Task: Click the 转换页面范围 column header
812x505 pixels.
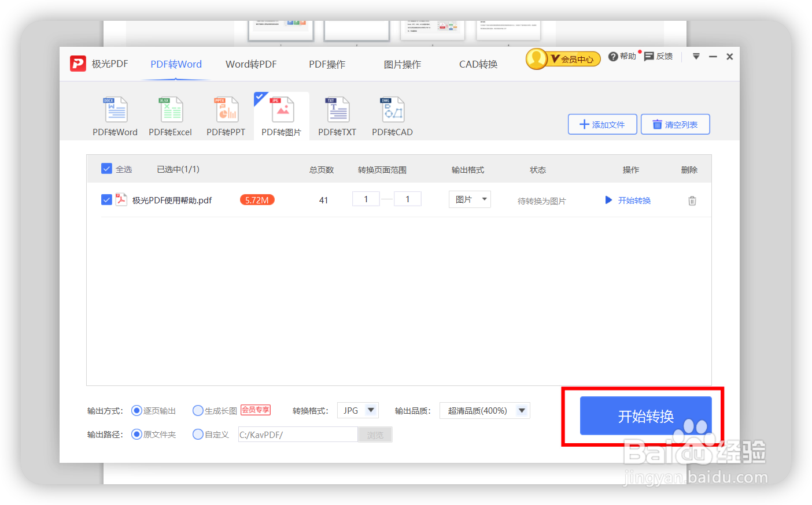Action: coord(382,170)
